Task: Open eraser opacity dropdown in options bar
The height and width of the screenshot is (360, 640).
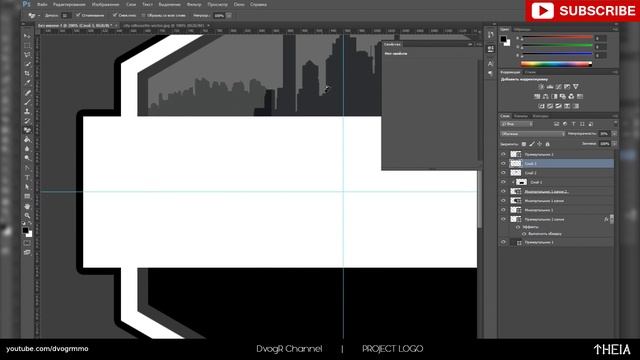Action: pyautogui.click(x=229, y=16)
